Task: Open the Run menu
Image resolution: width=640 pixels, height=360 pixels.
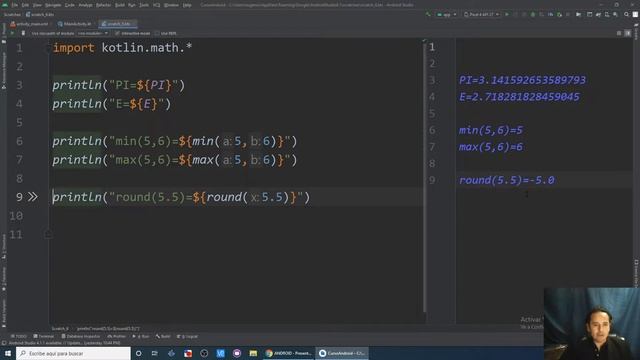Action: pyautogui.click(x=131, y=5)
